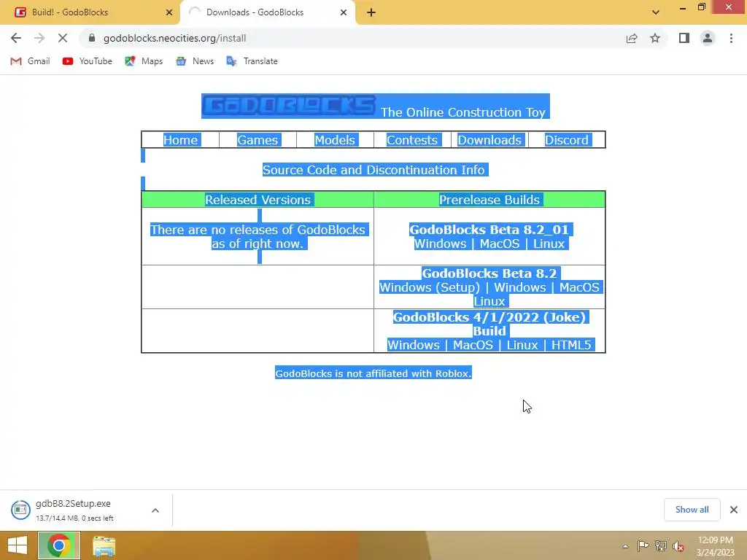View site information via lock icon
The image size is (747, 560).
[x=92, y=38]
